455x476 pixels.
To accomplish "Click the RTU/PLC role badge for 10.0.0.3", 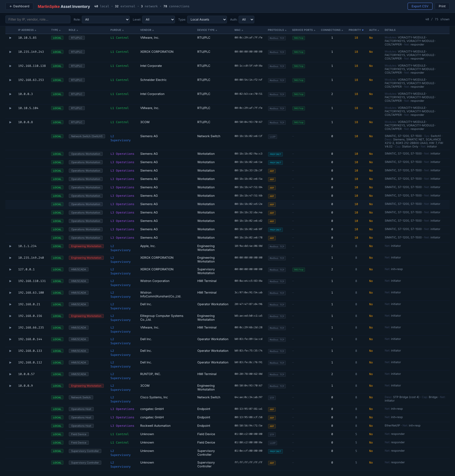I will coord(77,94).
